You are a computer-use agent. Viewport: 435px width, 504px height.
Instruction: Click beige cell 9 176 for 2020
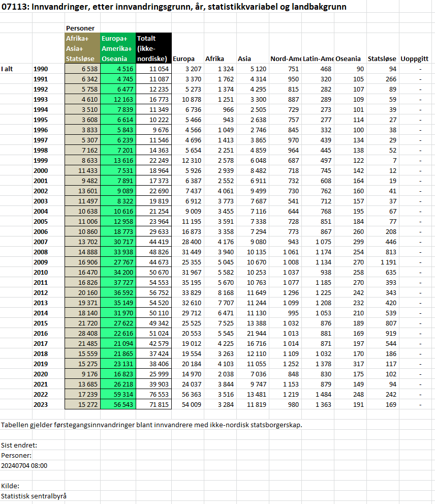(x=82, y=374)
